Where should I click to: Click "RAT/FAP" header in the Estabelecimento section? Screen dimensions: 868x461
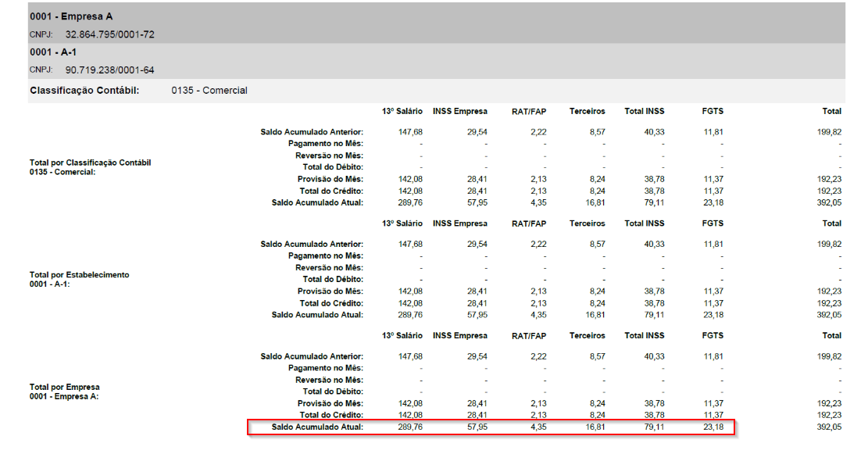pyautogui.click(x=529, y=223)
